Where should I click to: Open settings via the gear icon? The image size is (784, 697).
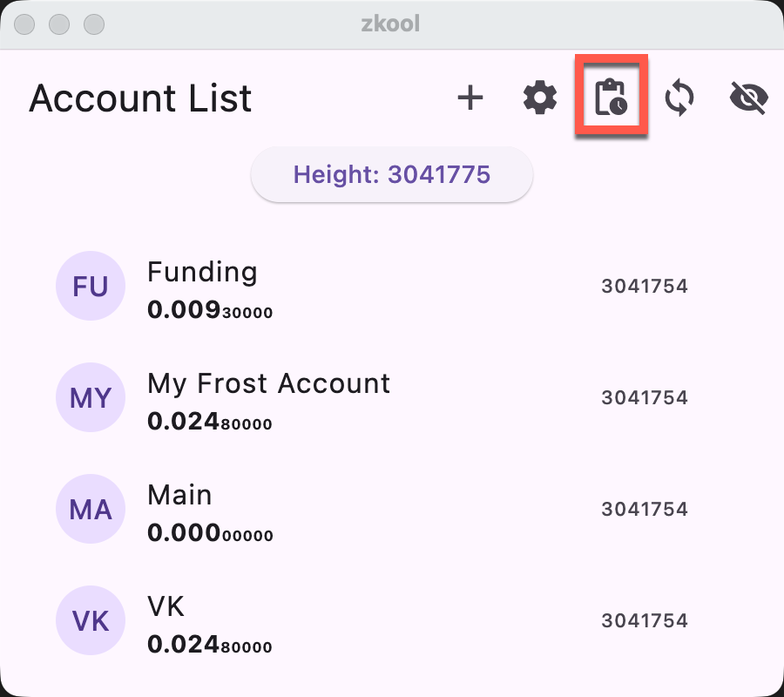[540, 98]
